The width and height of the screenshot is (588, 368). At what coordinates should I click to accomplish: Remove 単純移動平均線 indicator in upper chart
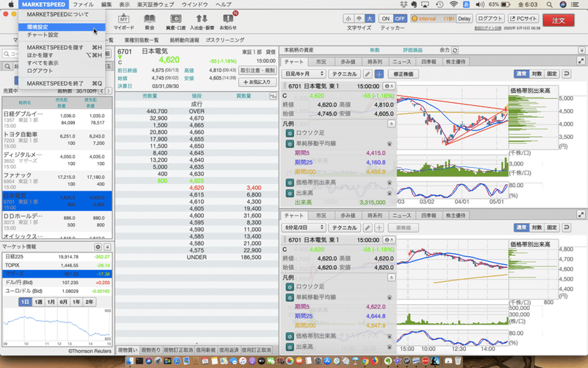tap(390, 144)
